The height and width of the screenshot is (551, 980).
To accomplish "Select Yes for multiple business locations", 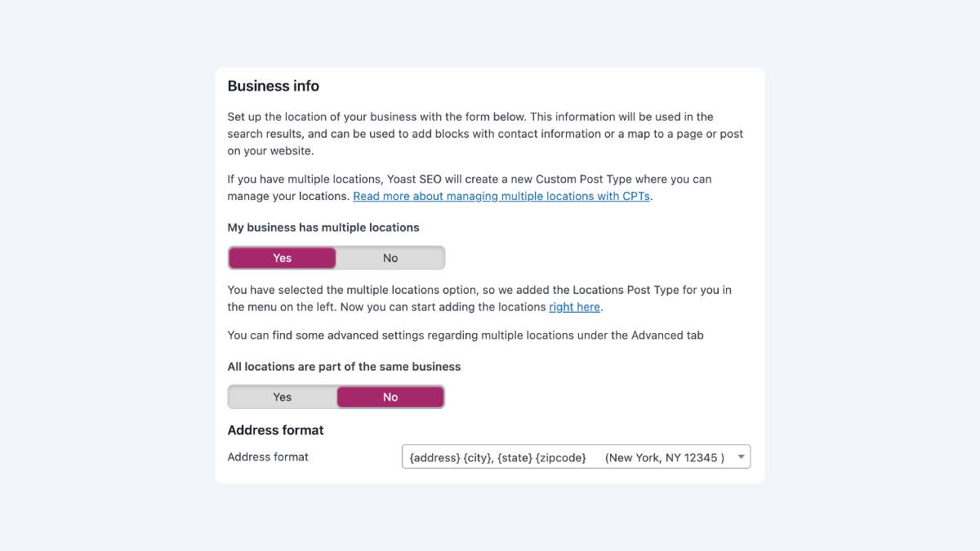I will coord(283,258).
